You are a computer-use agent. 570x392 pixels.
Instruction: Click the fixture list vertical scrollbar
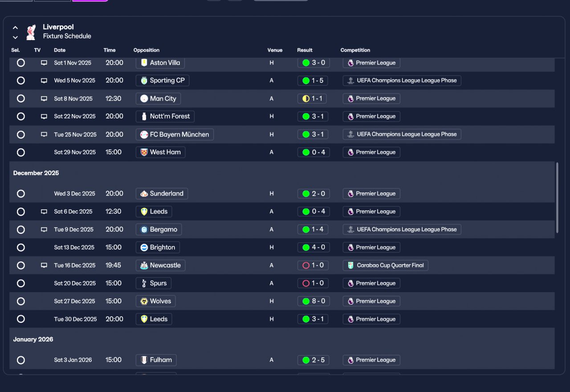coord(557,198)
